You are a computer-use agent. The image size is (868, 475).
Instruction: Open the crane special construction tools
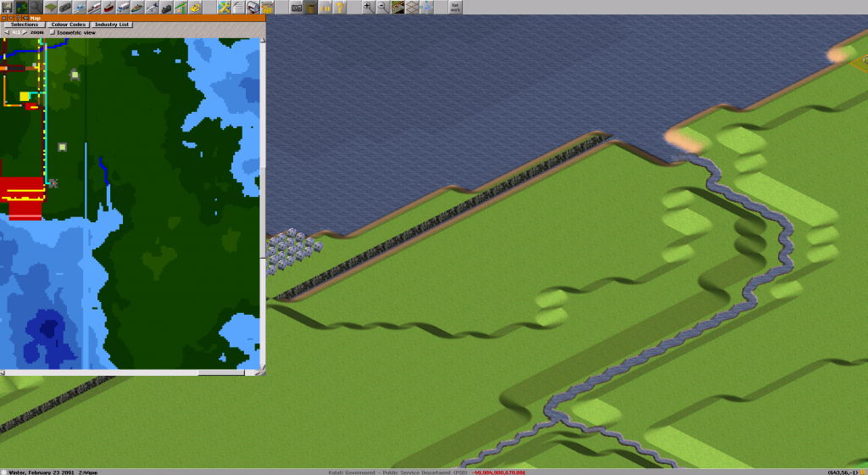click(180, 7)
